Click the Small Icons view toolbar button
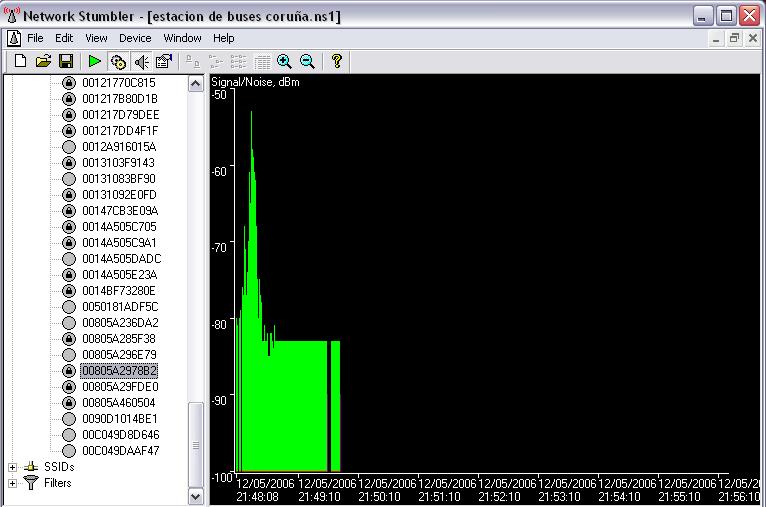 [x=215, y=62]
